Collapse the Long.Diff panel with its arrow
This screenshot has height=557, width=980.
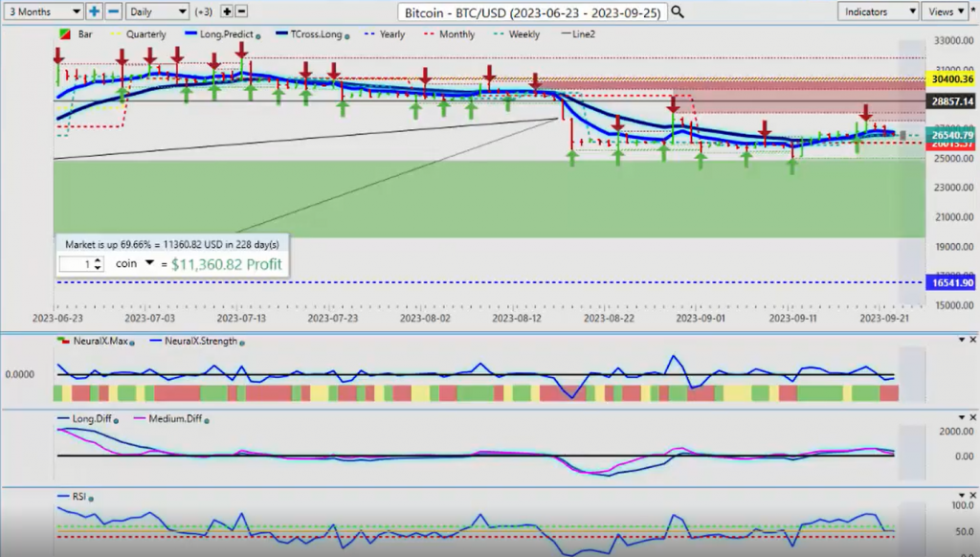pos(962,417)
